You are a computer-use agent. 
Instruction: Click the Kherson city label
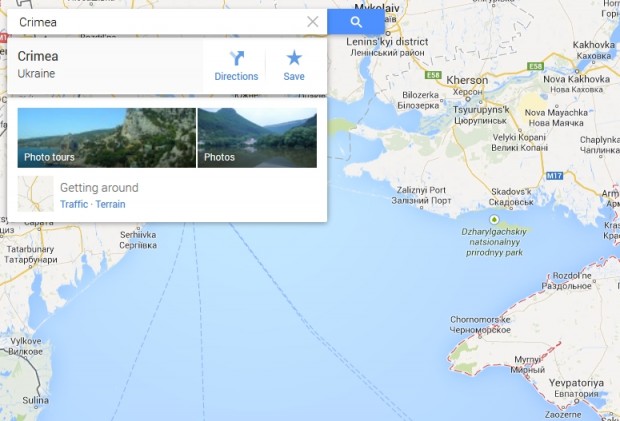467,80
